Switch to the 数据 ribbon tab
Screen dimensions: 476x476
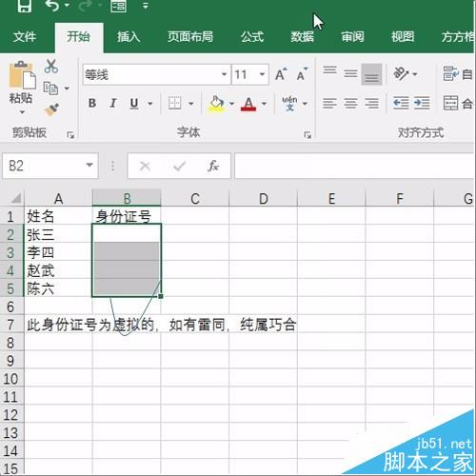(302, 37)
